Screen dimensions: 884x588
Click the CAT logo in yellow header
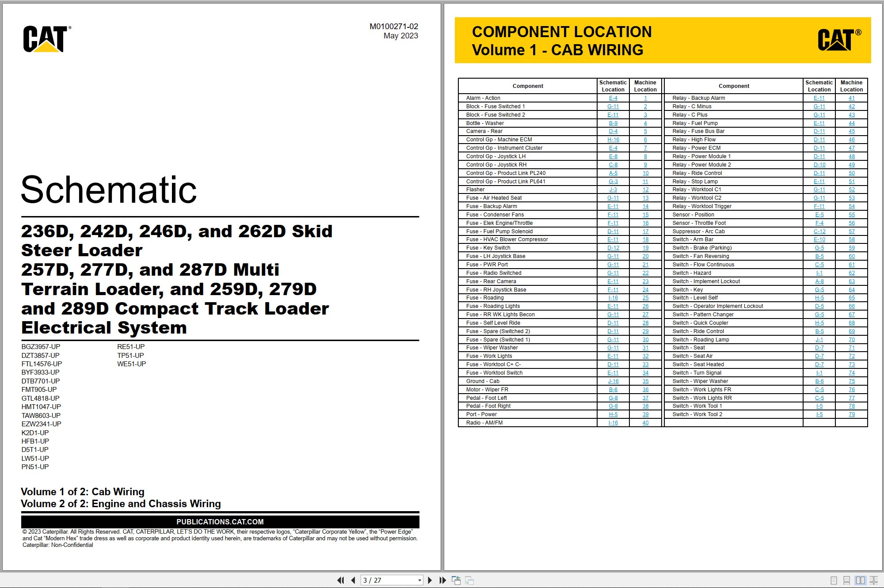click(x=839, y=40)
